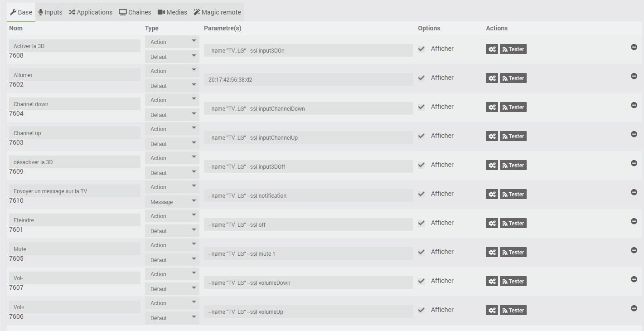Remove the Vol+ command via minus icon

coord(634,308)
